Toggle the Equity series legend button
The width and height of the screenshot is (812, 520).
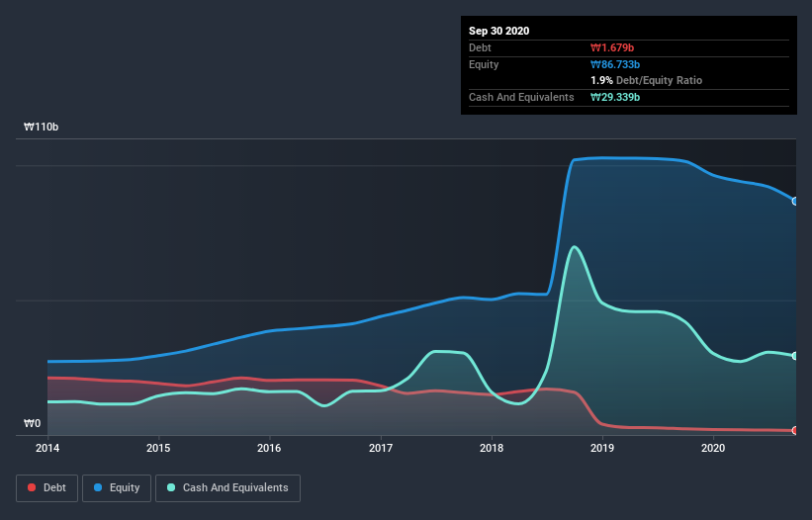tap(117, 488)
